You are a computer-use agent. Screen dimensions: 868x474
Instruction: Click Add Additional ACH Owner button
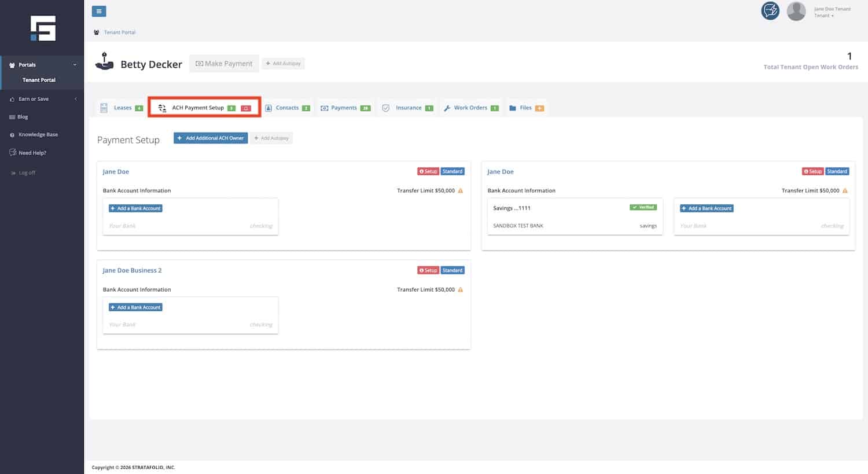[x=211, y=138]
